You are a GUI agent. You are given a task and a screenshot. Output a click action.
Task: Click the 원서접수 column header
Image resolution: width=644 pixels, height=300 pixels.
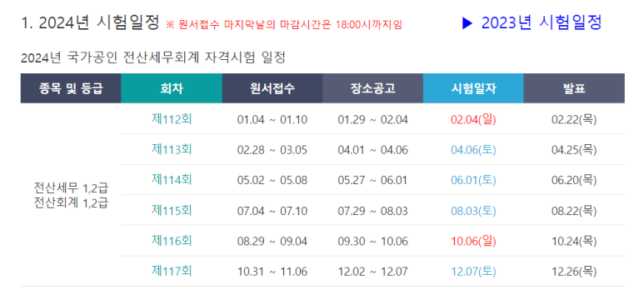pos(272,88)
